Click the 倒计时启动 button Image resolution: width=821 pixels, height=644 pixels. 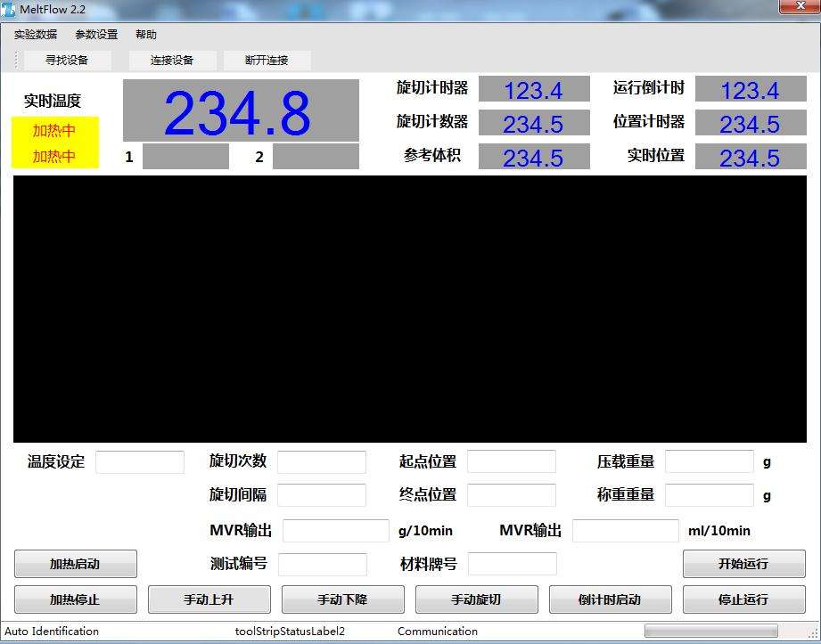point(610,599)
